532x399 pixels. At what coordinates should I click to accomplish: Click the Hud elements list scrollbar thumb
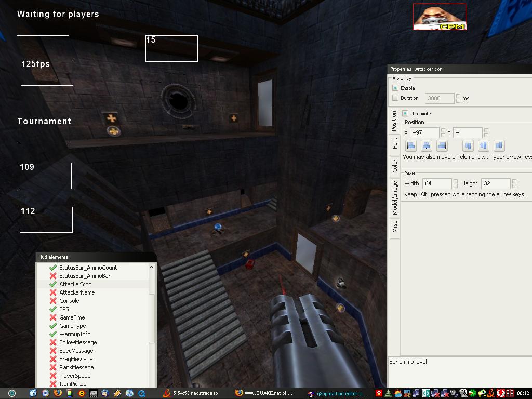(x=151, y=318)
